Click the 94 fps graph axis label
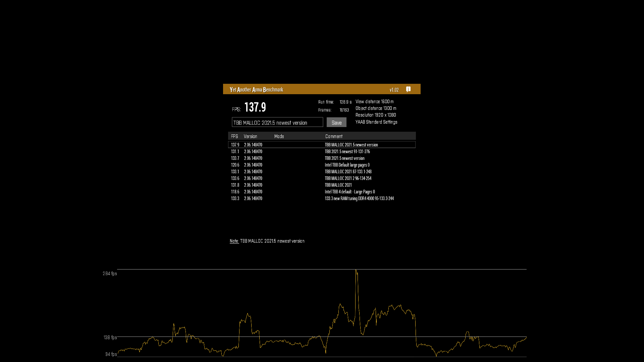The width and height of the screenshot is (644, 362). point(111,354)
